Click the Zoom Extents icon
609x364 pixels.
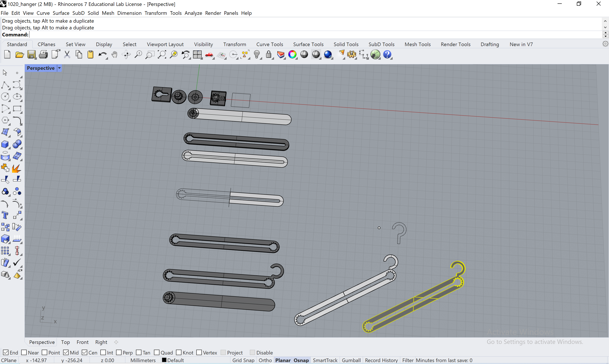162,54
